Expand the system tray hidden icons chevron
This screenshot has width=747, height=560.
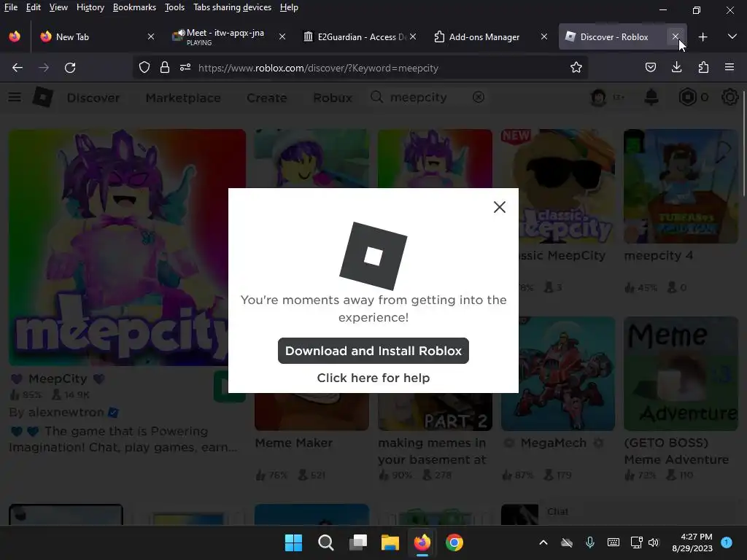click(x=543, y=542)
